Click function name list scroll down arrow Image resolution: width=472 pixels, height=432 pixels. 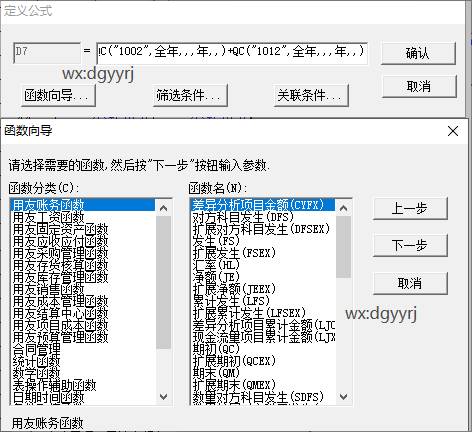pos(343,396)
